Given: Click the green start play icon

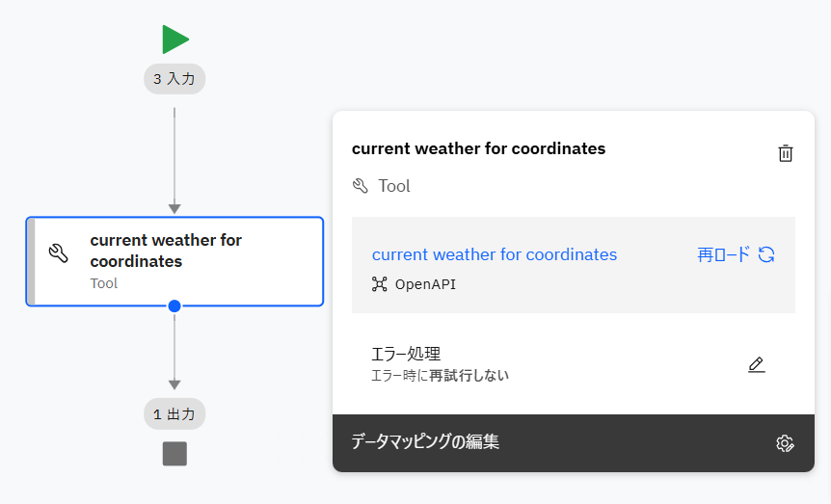Looking at the screenshot, I should pos(175,40).
